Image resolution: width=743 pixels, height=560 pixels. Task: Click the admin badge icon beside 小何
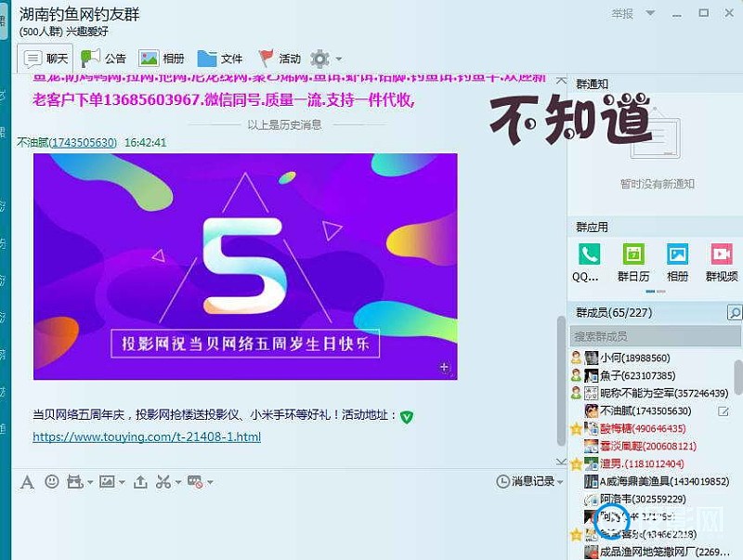coord(576,358)
